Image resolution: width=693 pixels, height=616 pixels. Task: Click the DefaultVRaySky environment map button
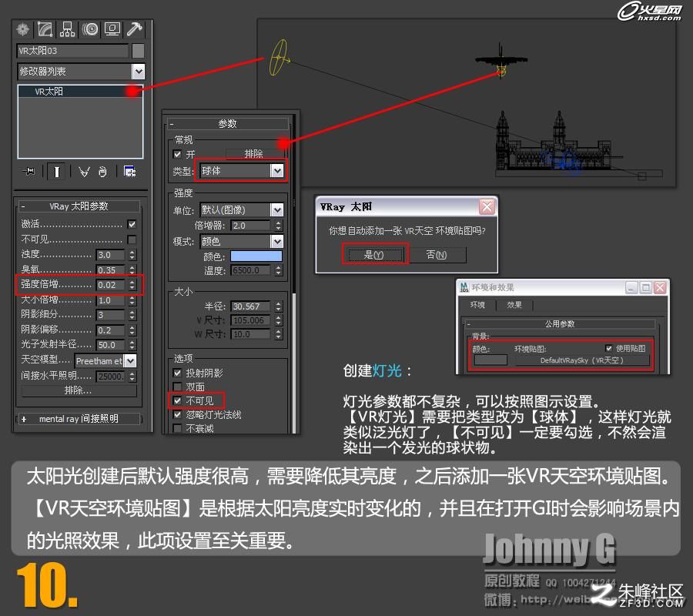tap(581, 360)
